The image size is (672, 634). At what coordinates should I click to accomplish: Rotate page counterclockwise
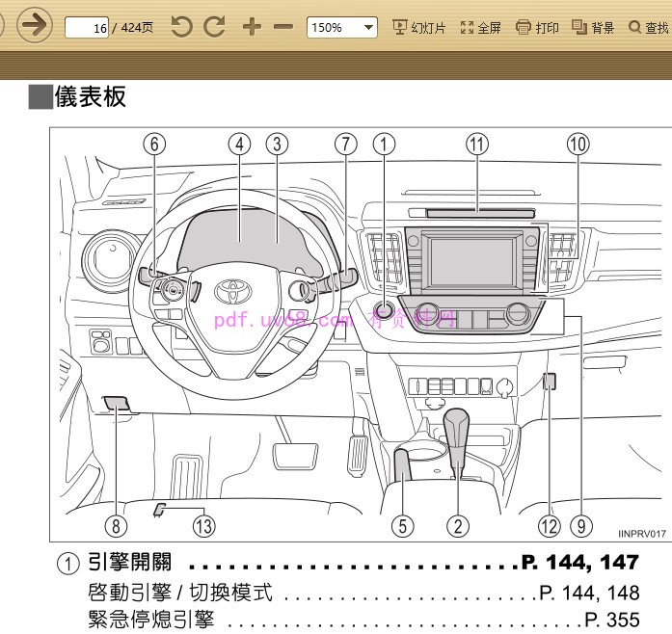tap(182, 27)
